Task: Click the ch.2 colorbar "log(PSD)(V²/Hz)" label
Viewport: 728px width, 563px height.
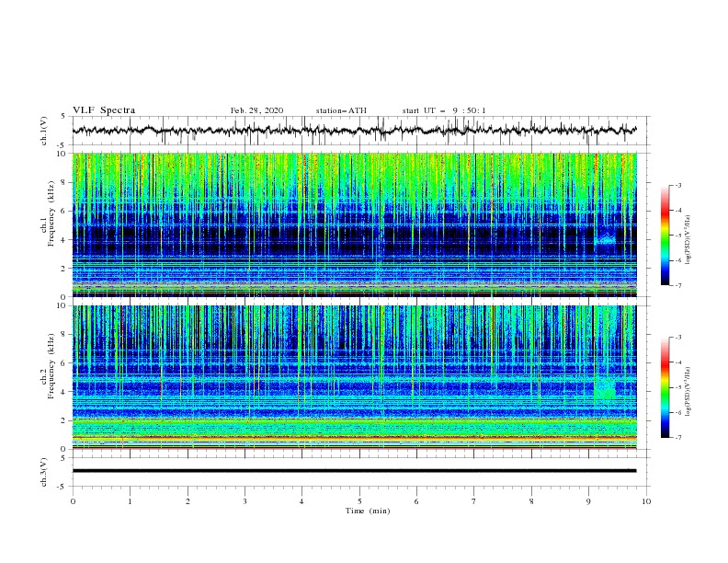Action: click(688, 392)
